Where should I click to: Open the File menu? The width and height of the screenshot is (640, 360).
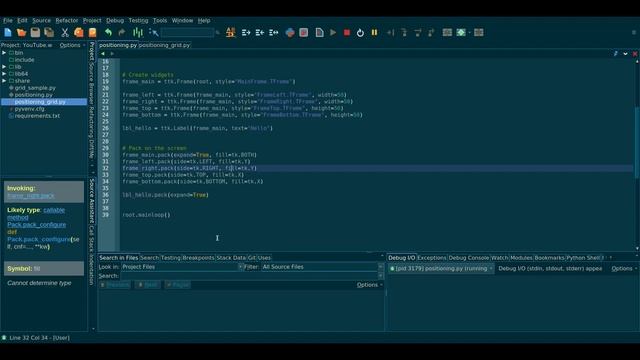[8, 20]
